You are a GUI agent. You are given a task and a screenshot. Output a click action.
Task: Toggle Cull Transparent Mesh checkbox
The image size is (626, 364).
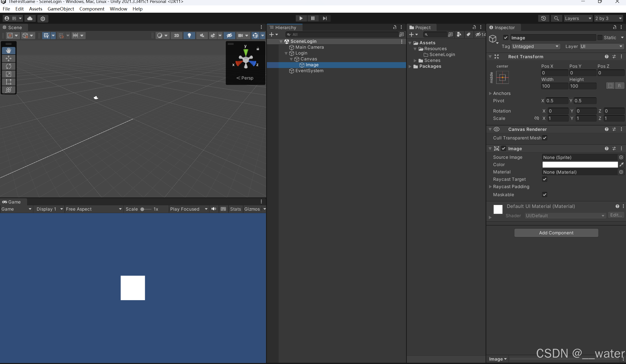coord(545,138)
